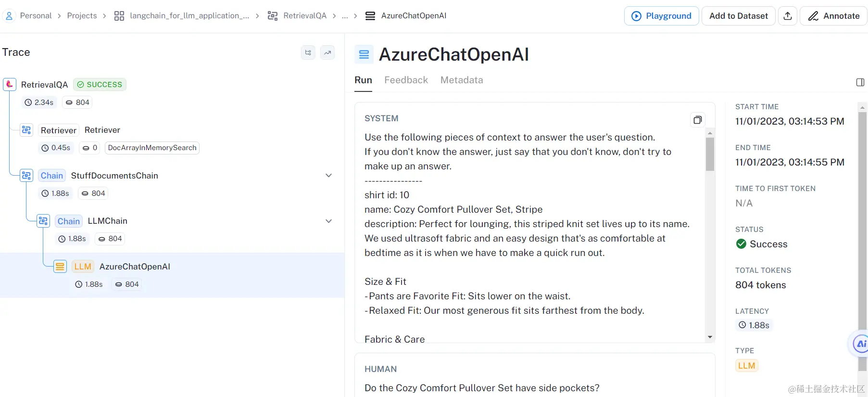The width and height of the screenshot is (868, 397).
Task: Select the LLMChain run
Action: (x=108, y=221)
